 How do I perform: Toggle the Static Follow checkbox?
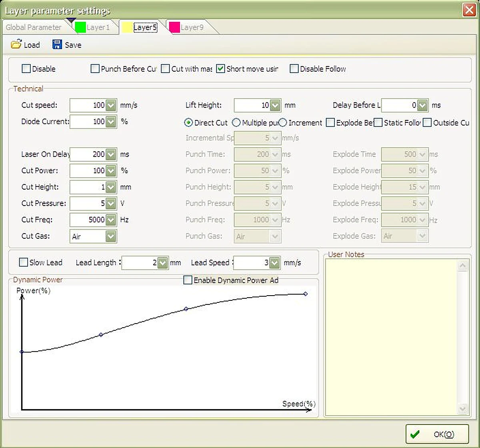tap(378, 122)
